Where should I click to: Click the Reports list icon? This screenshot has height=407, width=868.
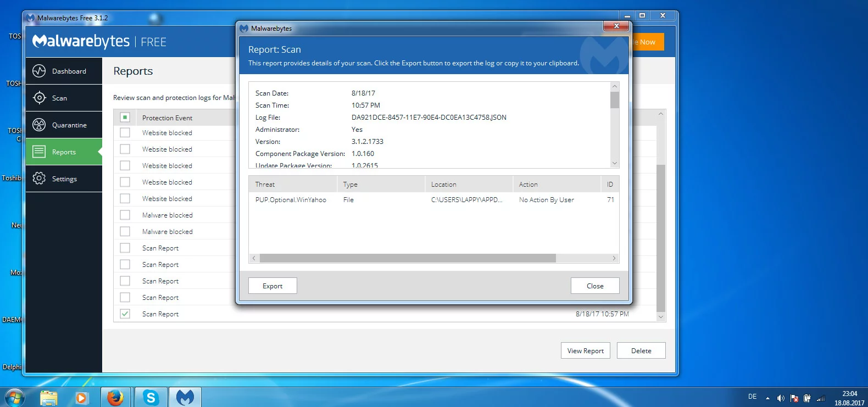coord(39,152)
